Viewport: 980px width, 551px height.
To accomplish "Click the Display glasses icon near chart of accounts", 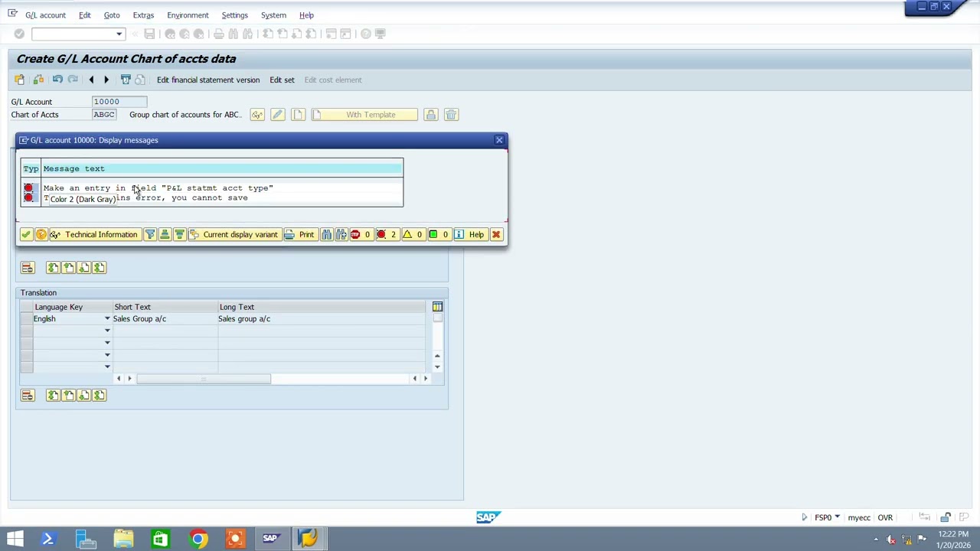I will 257,115.
